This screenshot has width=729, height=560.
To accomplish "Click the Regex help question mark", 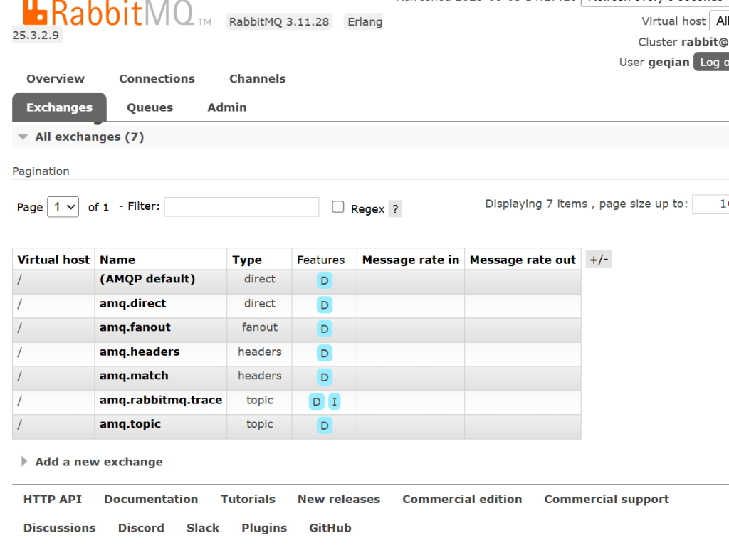I will click(395, 209).
